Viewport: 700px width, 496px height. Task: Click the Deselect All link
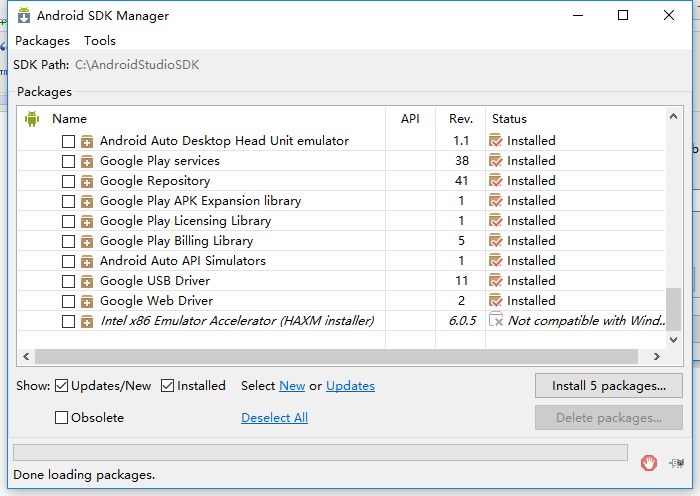pyautogui.click(x=275, y=418)
